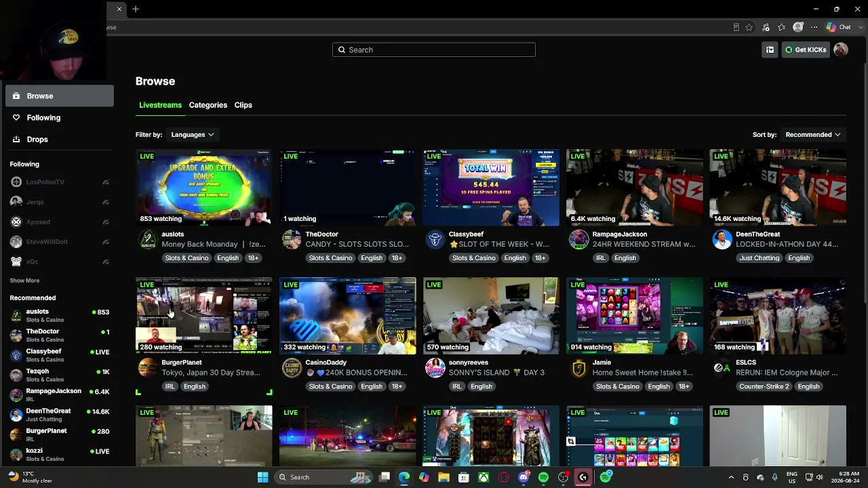Open Slots & Casino tag under Jamie's stream
The width and height of the screenshot is (868, 488).
[618, 386]
